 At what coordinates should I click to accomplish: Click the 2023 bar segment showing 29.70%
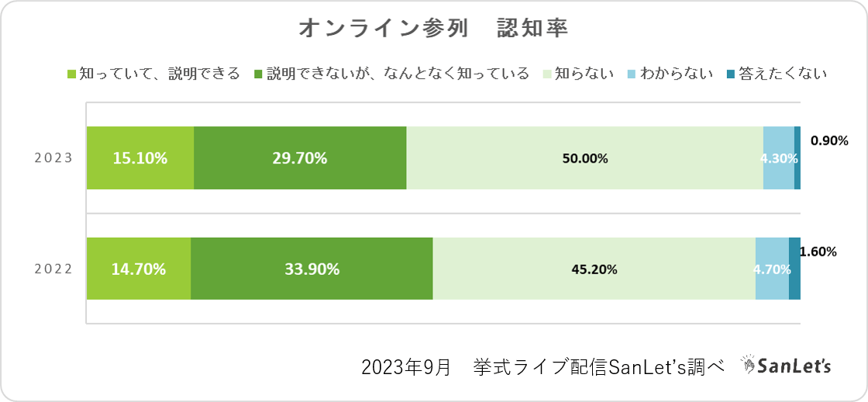tap(300, 158)
